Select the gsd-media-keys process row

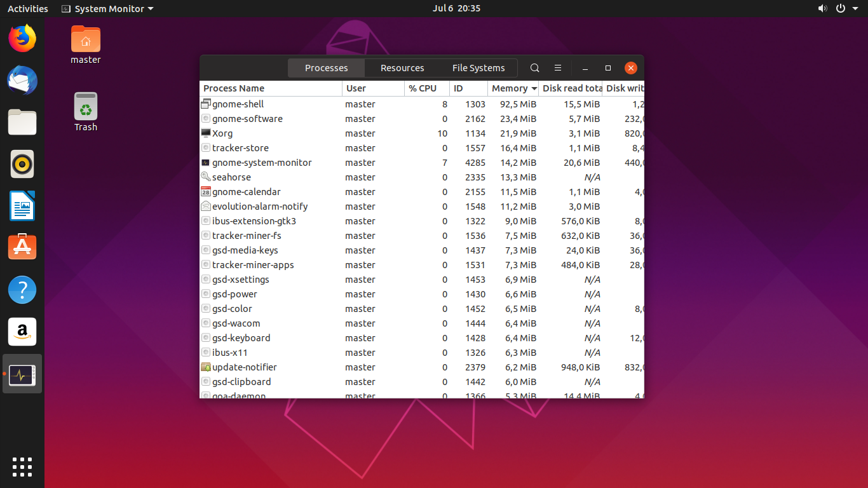422,250
